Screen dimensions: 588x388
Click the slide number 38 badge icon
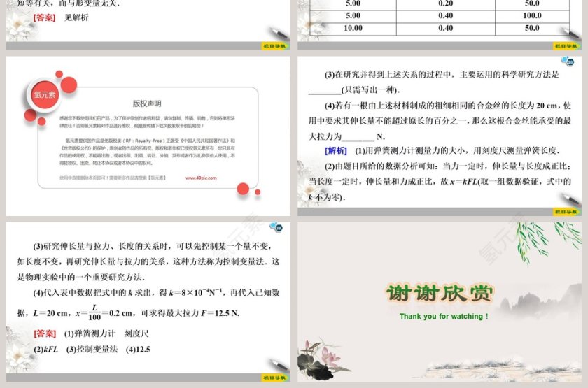click(x=568, y=61)
